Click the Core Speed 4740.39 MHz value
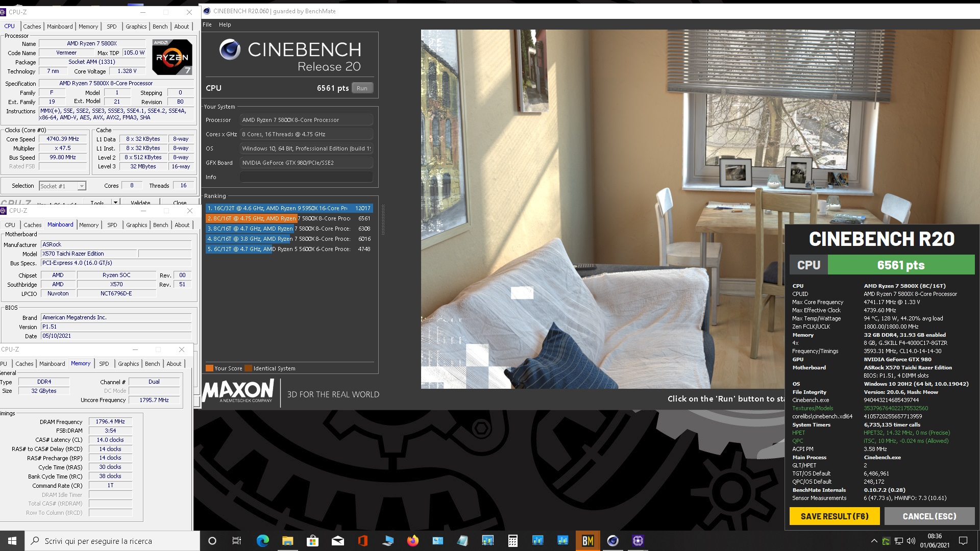The image size is (980, 551). click(x=63, y=139)
